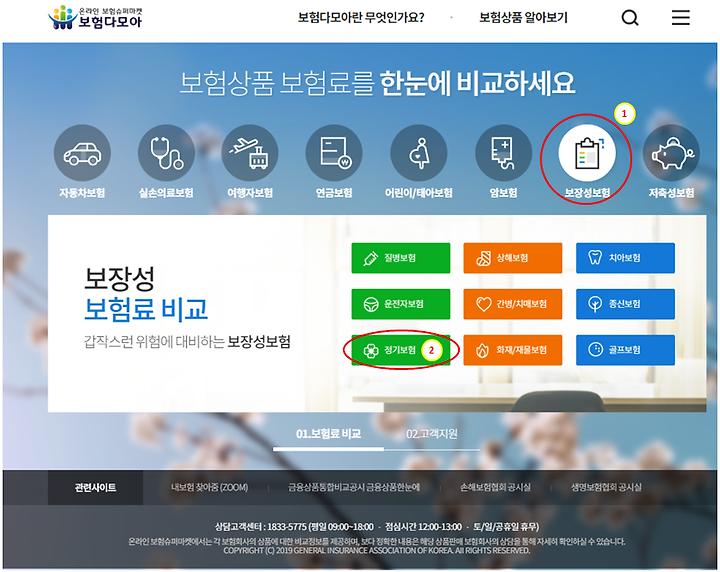This screenshot has width=720, height=572.
Task: Click the 연금보험 text label
Action: tap(334, 193)
